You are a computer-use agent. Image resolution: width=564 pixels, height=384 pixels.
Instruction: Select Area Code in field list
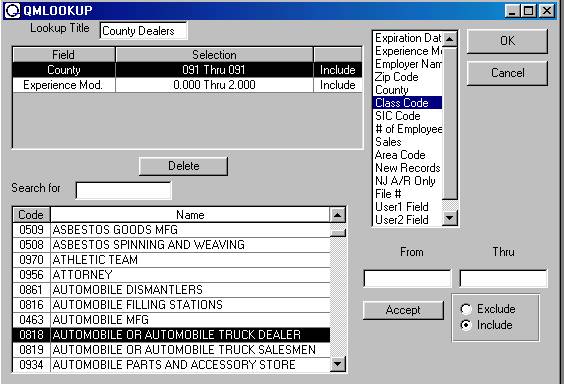(x=408, y=155)
